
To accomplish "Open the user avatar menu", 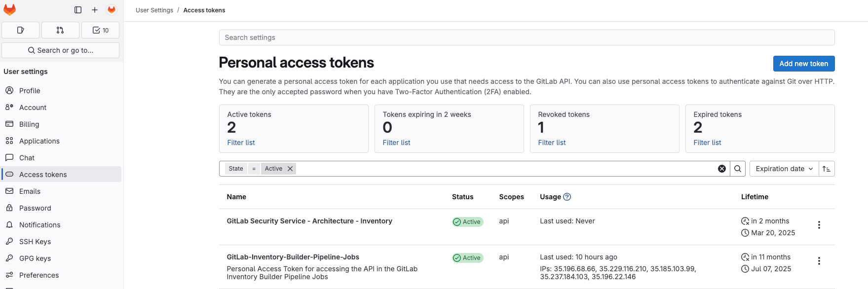I will click(x=112, y=10).
